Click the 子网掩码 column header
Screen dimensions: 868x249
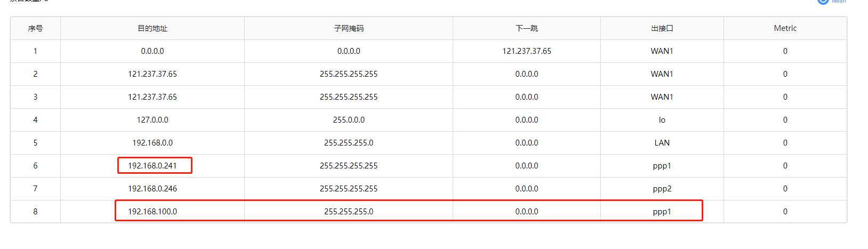click(349, 28)
